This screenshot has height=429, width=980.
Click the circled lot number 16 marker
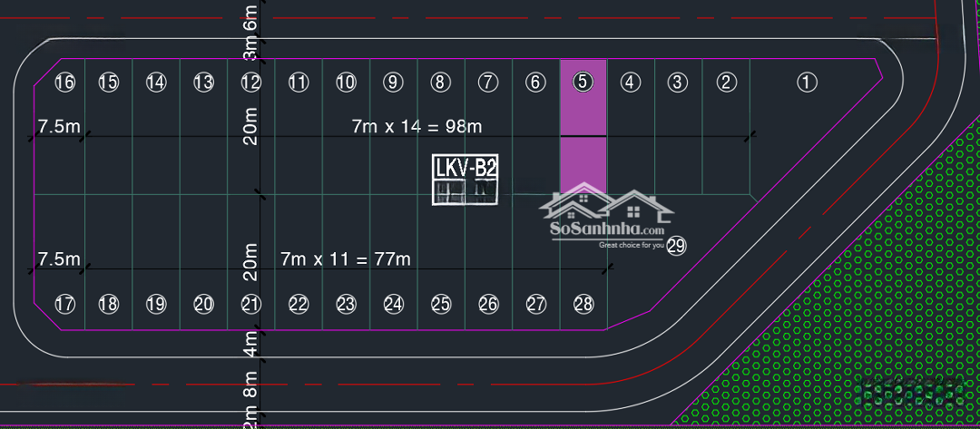pos(64,83)
